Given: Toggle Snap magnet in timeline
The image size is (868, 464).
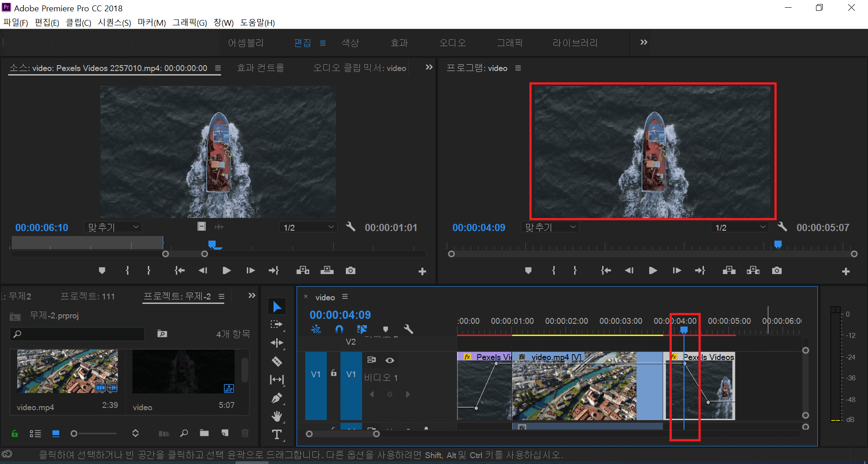Looking at the screenshot, I should click(339, 329).
